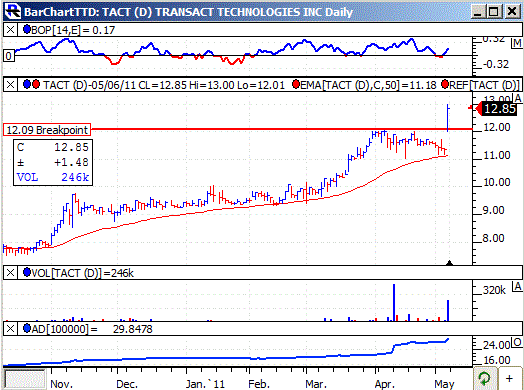Click the BarChartTTD window logo icon
Image resolution: width=524 pixels, height=390 pixels.
click(x=13, y=12)
